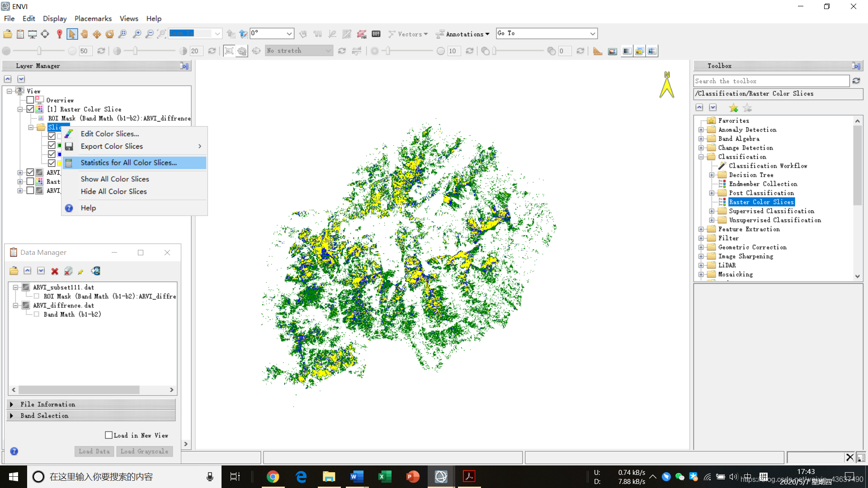Viewport: 868px width, 488px height.
Task: Click the brightness slider handle
Action: [39, 51]
